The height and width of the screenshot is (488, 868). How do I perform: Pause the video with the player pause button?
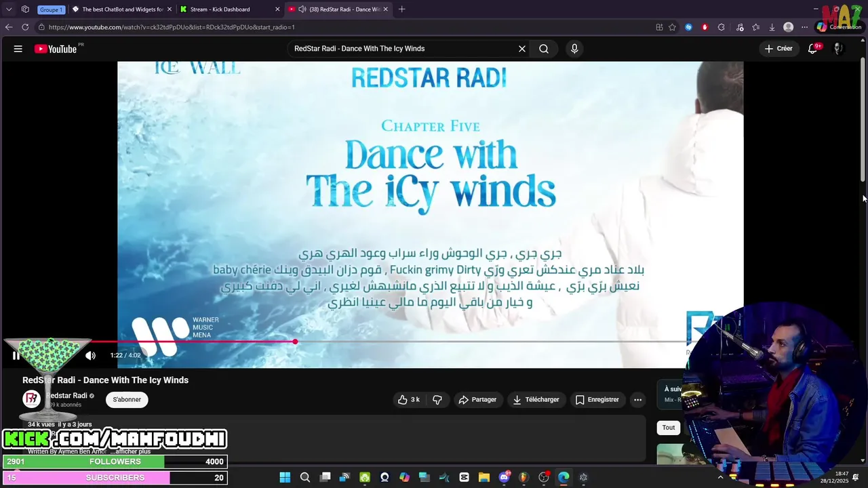[x=16, y=355]
